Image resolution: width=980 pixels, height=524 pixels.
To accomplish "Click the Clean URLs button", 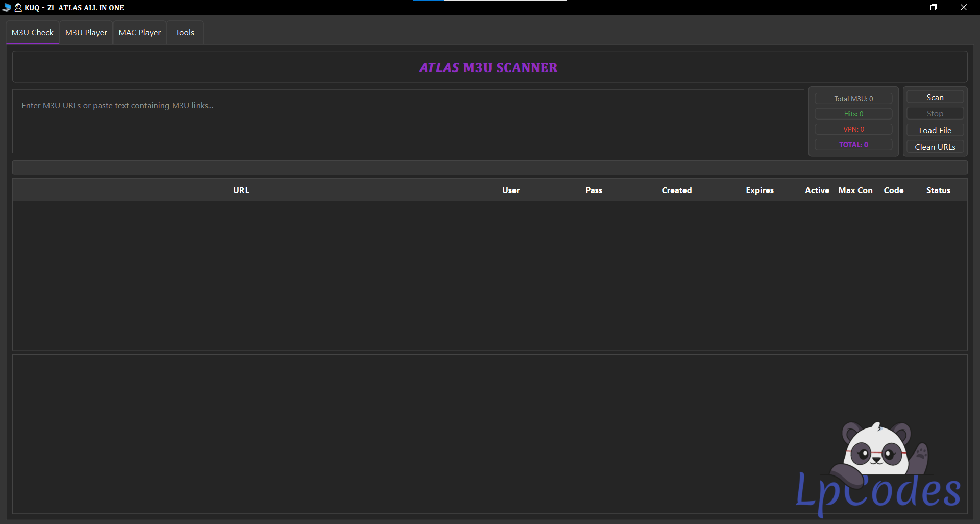I will (935, 147).
